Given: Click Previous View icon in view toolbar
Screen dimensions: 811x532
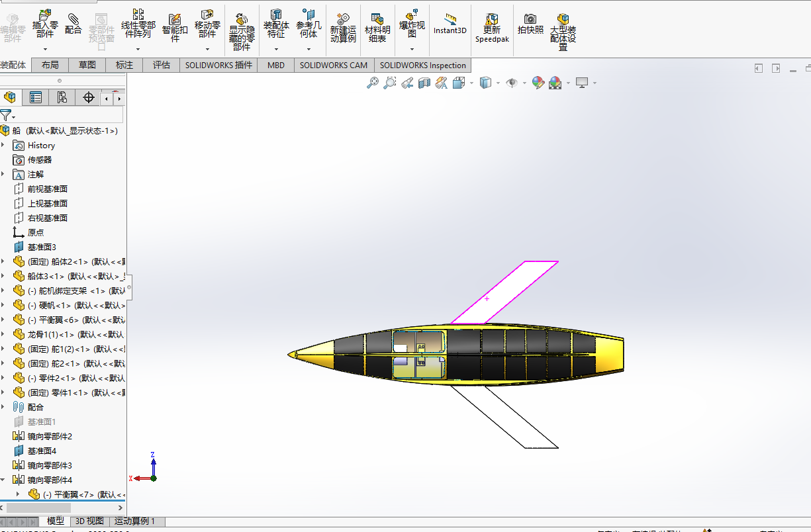Looking at the screenshot, I should (x=407, y=83).
